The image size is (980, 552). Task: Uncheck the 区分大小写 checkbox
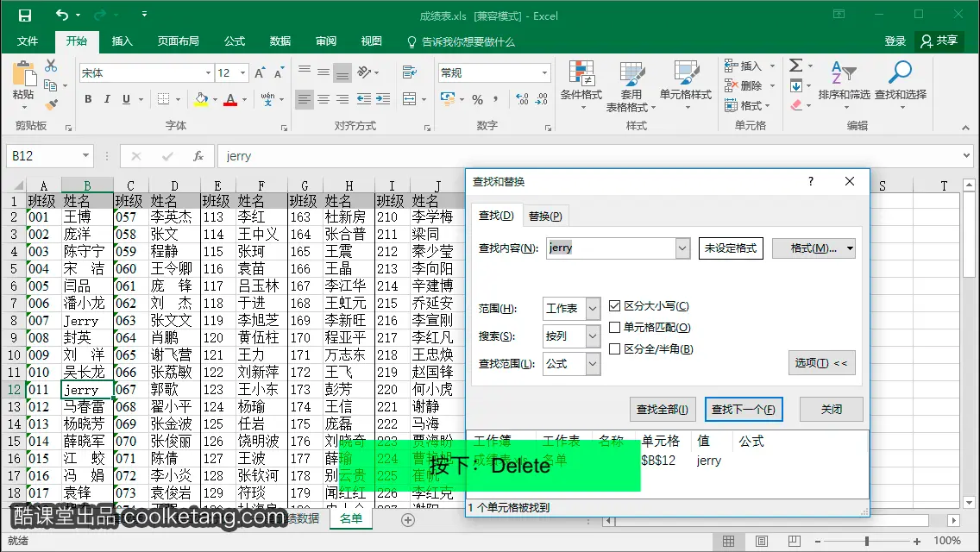tap(614, 305)
